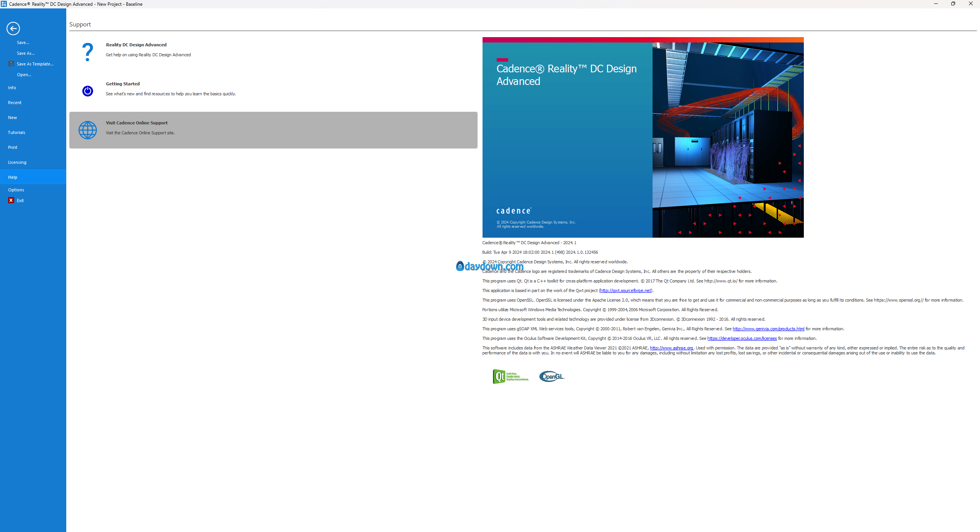Click the back arrow circle icon
This screenshot has height=532, width=980.
(x=13, y=28)
